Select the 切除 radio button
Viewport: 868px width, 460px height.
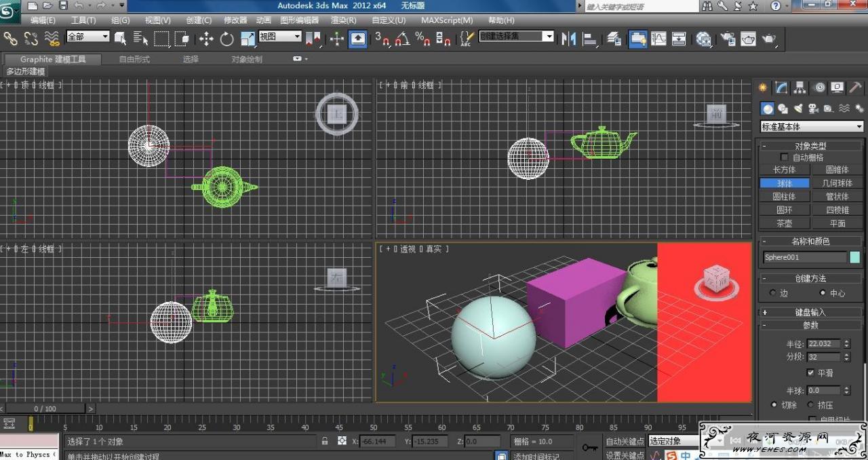[x=774, y=404]
